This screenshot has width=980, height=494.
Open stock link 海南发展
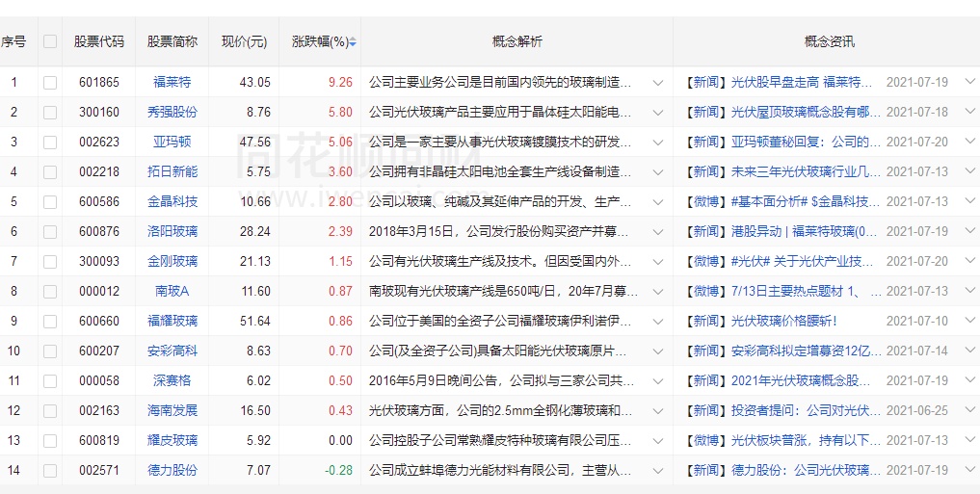tap(172, 410)
